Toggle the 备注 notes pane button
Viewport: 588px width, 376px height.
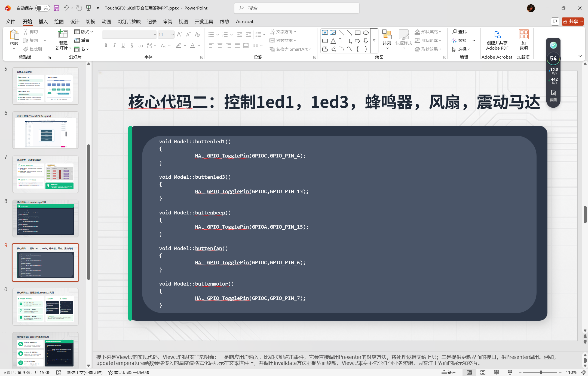coord(449,372)
